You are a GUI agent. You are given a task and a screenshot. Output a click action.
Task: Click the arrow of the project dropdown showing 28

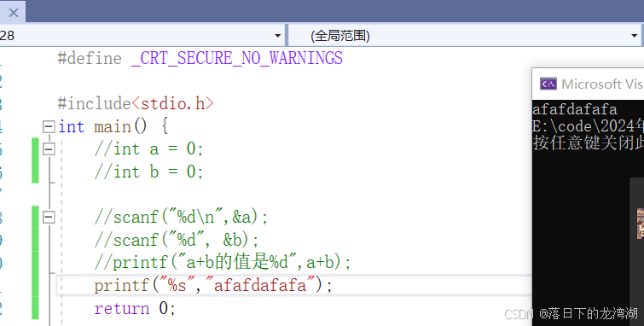(277, 36)
